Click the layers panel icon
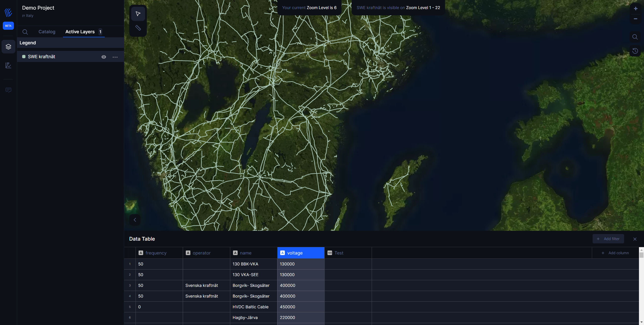 pyautogui.click(x=8, y=46)
